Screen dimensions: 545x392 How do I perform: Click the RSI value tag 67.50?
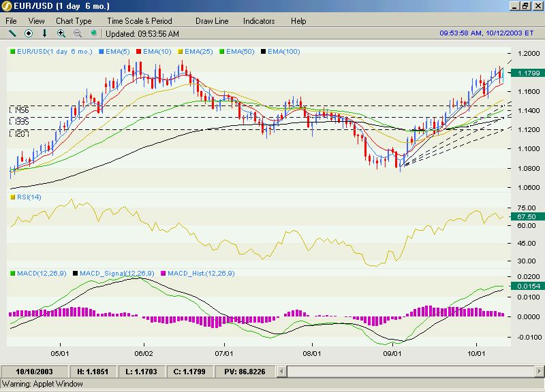(527, 216)
